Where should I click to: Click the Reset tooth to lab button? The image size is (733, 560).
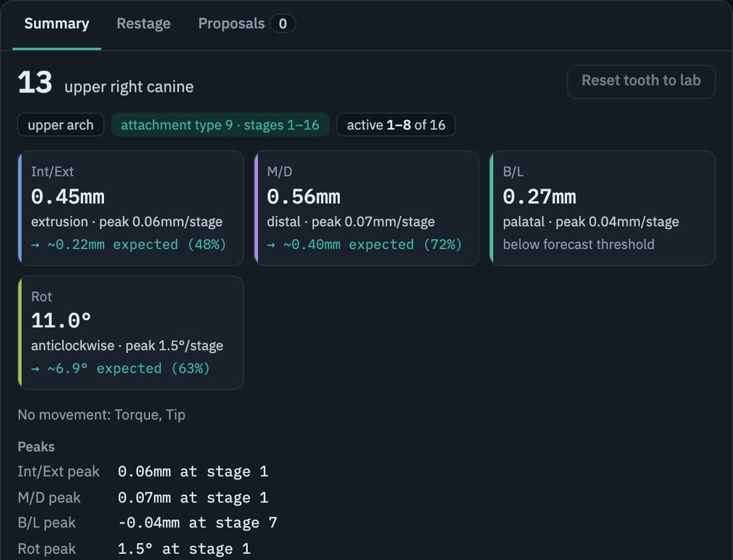[641, 81]
